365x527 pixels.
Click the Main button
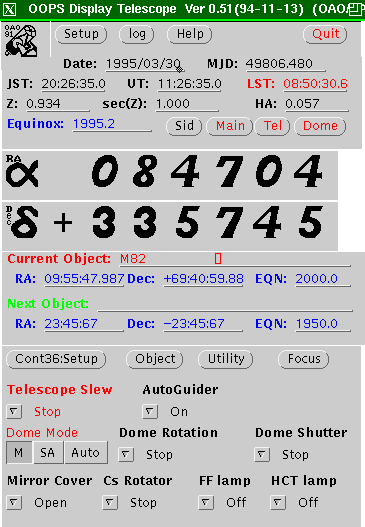(x=230, y=126)
